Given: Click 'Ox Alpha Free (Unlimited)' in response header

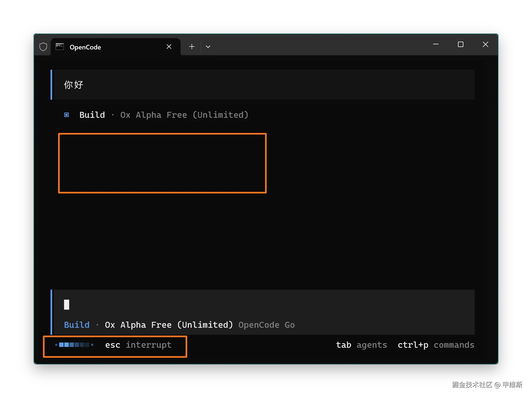Looking at the screenshot, I should 184,115.
